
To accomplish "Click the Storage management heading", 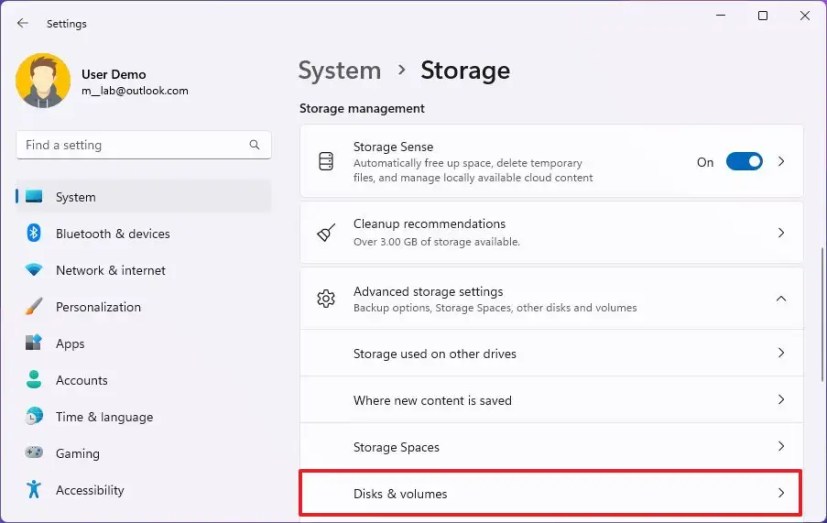I will pyautogui.click(x=362, y=108).
